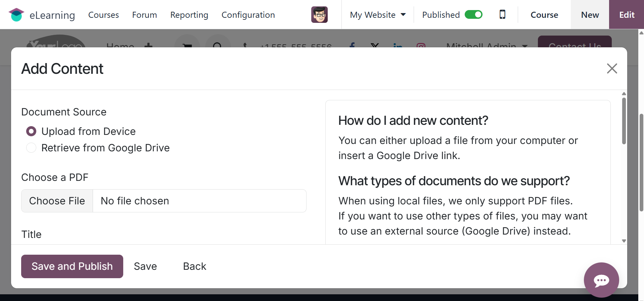Open the Configuration menu
Viewport: 644px width, 301px height.
pos(248,15)
